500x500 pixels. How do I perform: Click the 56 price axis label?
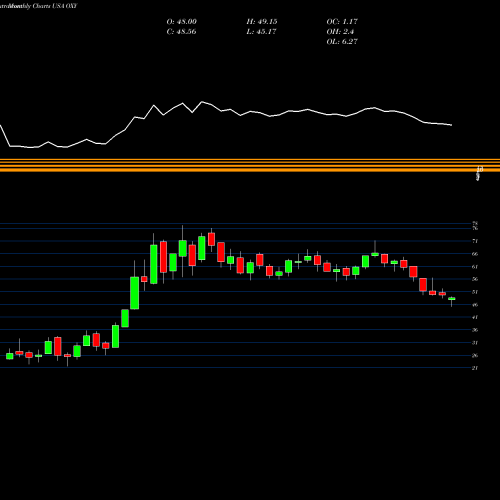(x=475, y=279)
